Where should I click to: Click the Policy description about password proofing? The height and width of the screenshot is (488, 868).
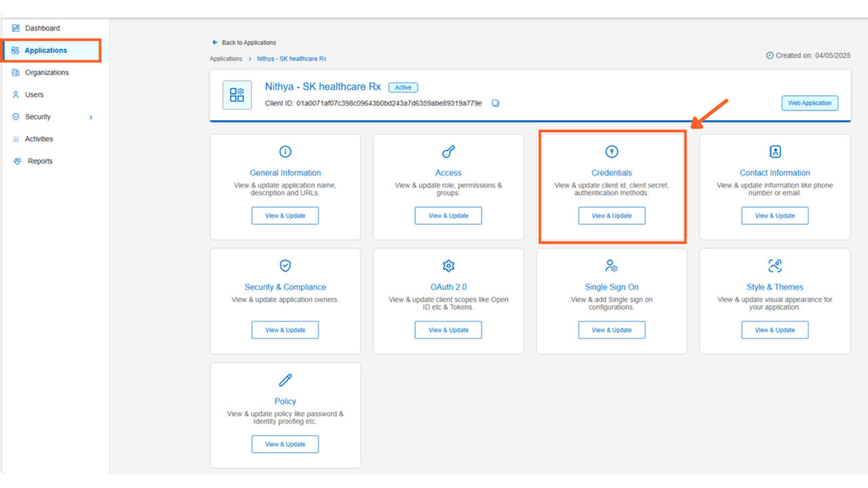pos(285,418)
